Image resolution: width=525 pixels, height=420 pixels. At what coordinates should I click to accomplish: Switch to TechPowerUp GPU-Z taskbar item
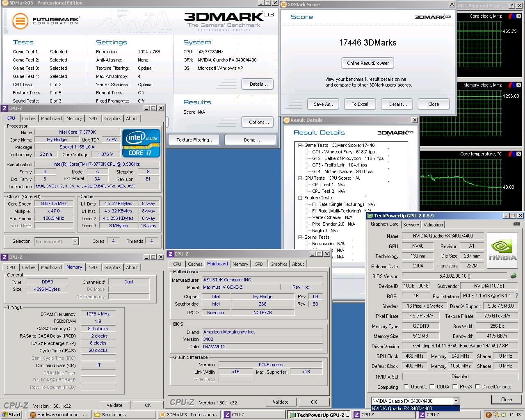319,415
